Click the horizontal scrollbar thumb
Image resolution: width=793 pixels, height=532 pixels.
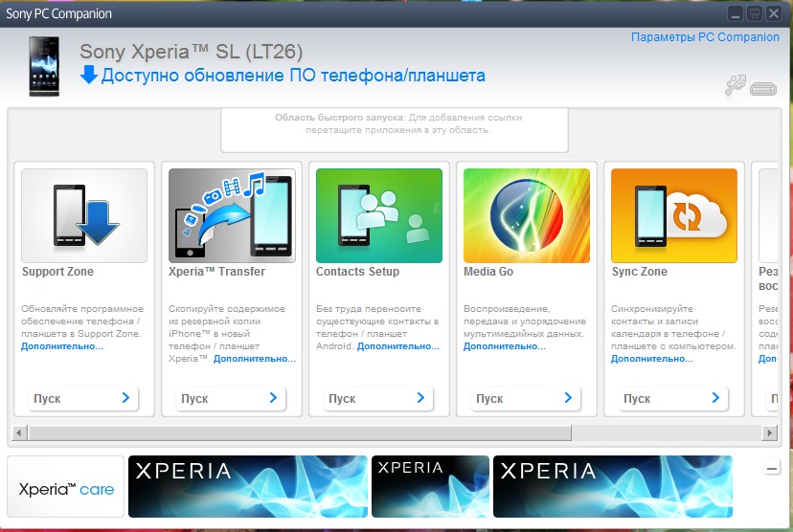pos(300,432)
